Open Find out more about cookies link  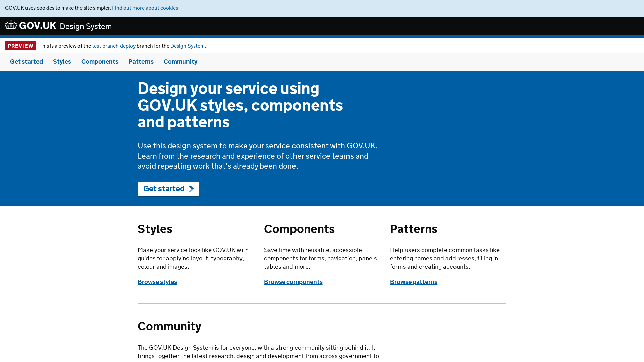[145, 8]
